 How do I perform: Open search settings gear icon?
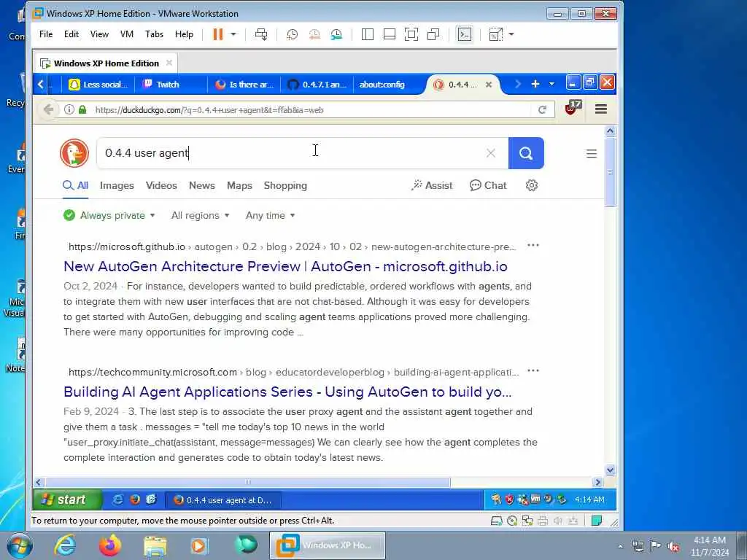(532, 185)
